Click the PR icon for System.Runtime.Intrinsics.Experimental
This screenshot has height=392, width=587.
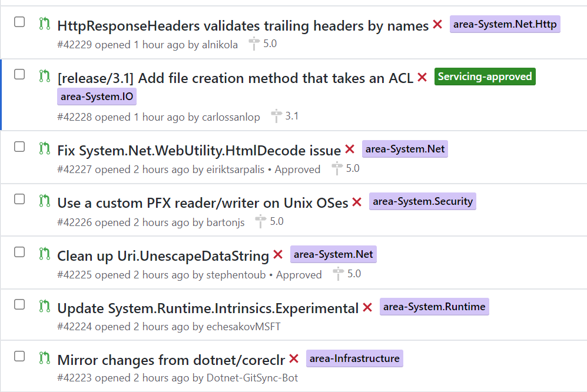[45, 306]
